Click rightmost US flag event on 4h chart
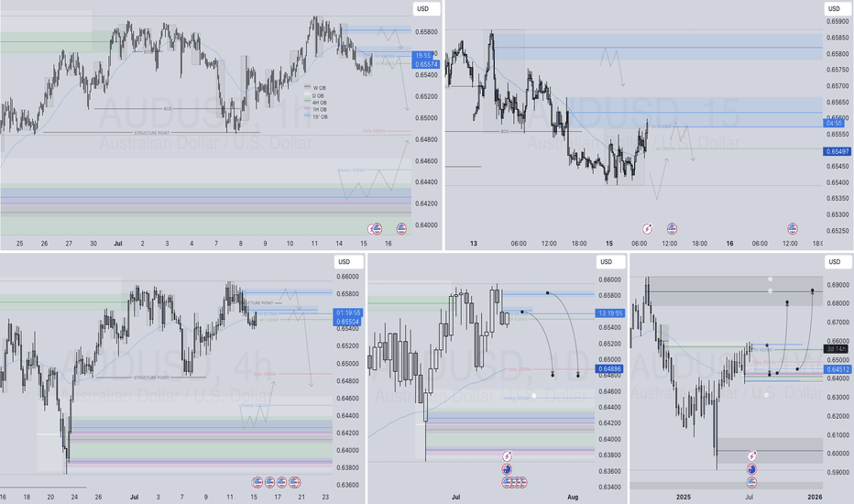Image resolution: width=854 pixels, height=504 pixels. [x=295, y=482]
